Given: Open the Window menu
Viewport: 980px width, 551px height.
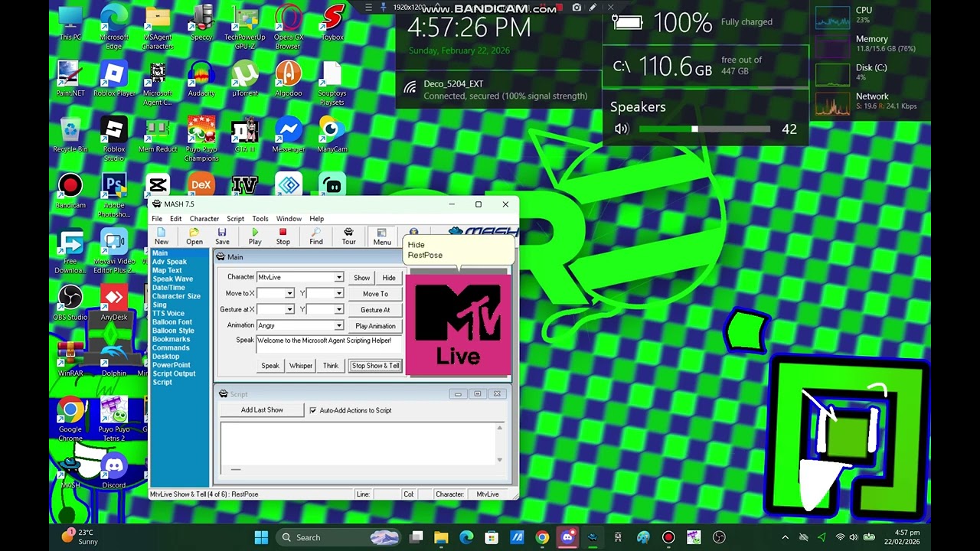Looking at the screenshot, I should click(x=289, y=219).
